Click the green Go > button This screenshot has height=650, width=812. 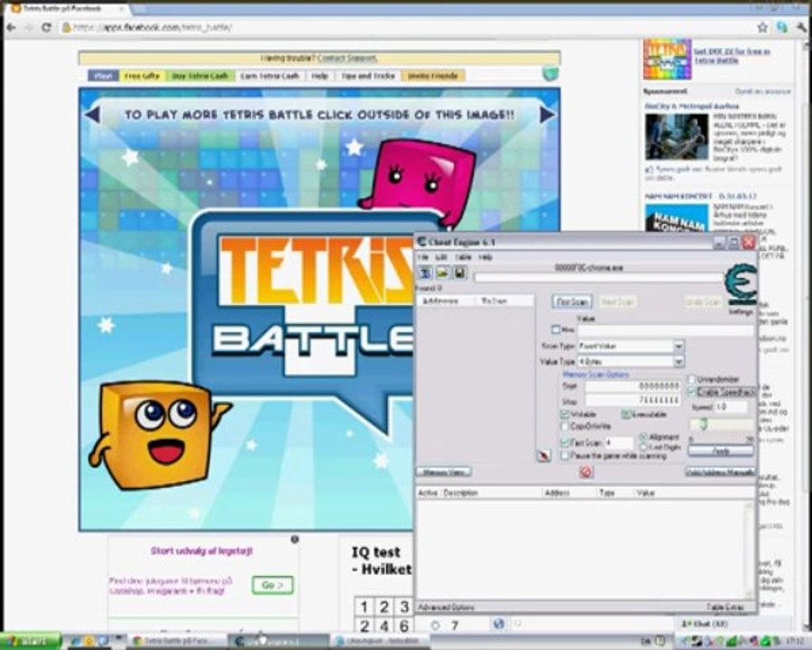tap(272, 585)
